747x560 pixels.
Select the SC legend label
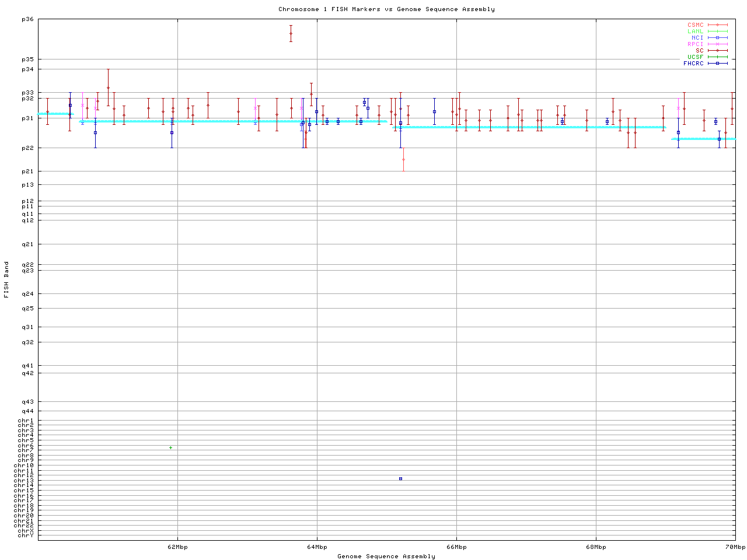[x=699, y=51]
